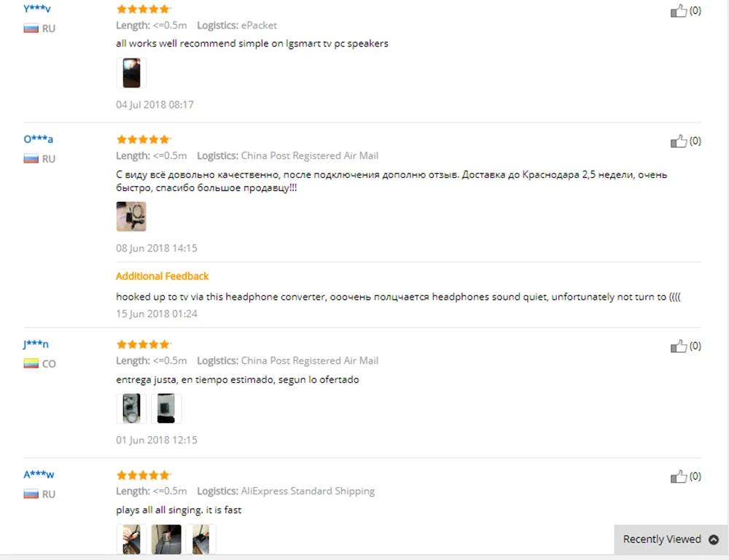
Task: Give thumbs-up to A***w's review
Action: 678,476
